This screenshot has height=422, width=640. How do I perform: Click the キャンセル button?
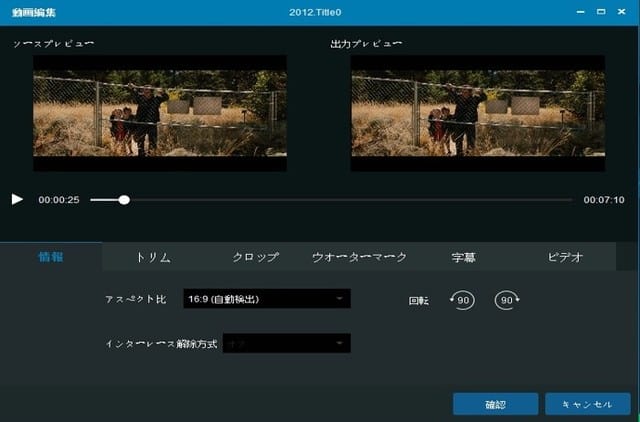click(588, 404)
